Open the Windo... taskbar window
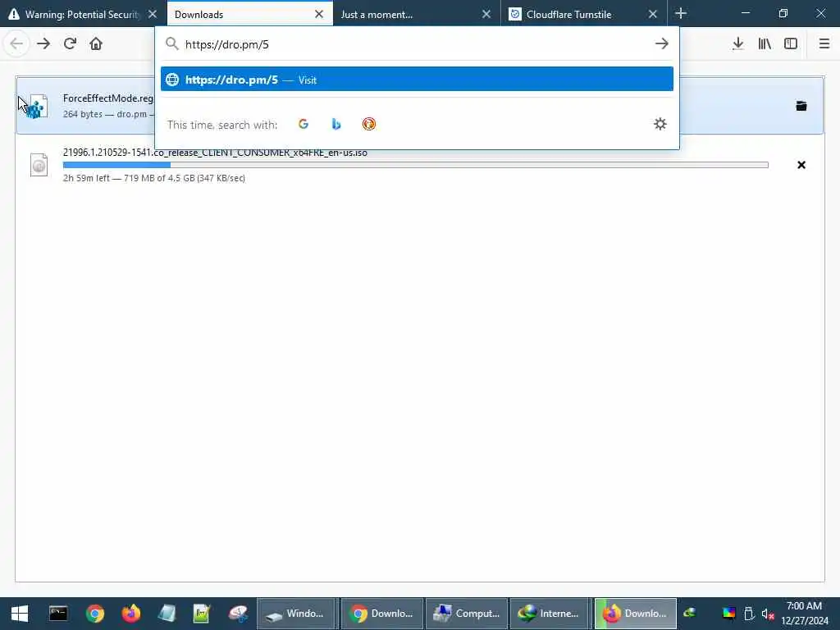This screenshot has width=840, height=630. tap(296, 614)
